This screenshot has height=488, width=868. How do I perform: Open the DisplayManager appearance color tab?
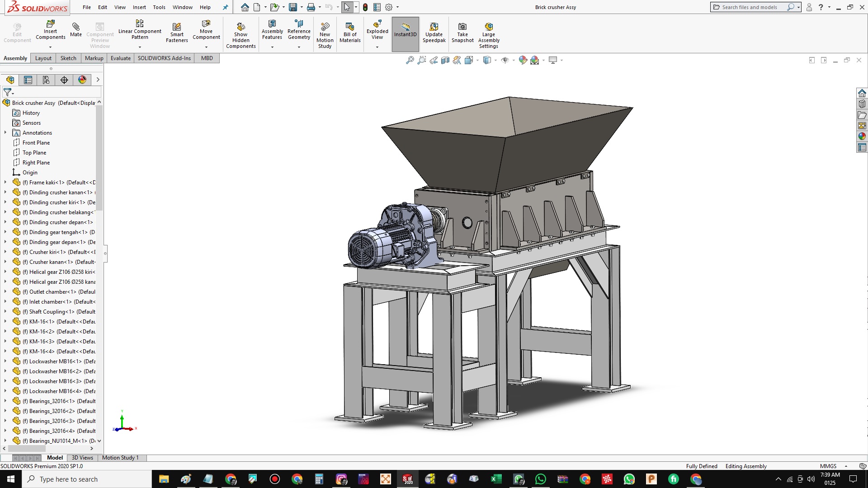click(x=82, y=80)
